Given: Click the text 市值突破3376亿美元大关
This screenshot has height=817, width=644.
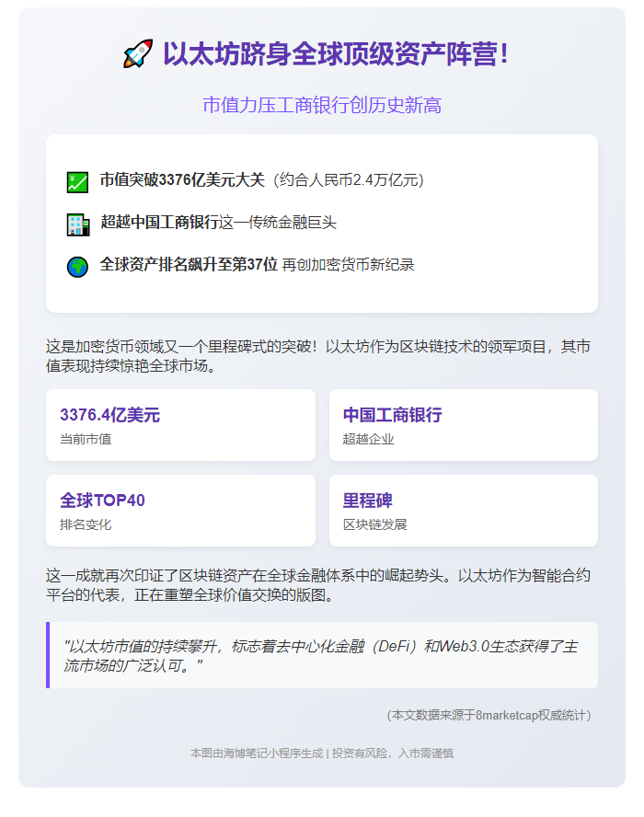Looking at the screenshot, I should point(182,180).
